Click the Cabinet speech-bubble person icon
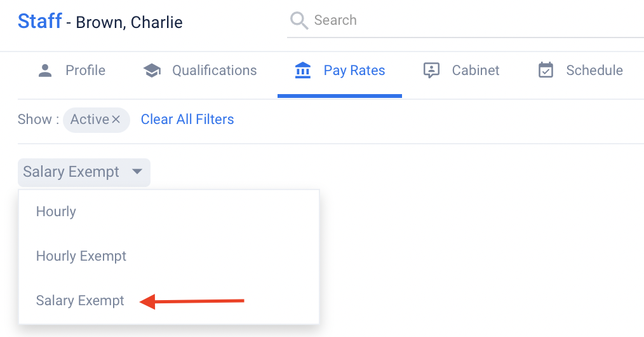Image resolution: width=644 pixels, height=337 pixels. pos(431,71)
